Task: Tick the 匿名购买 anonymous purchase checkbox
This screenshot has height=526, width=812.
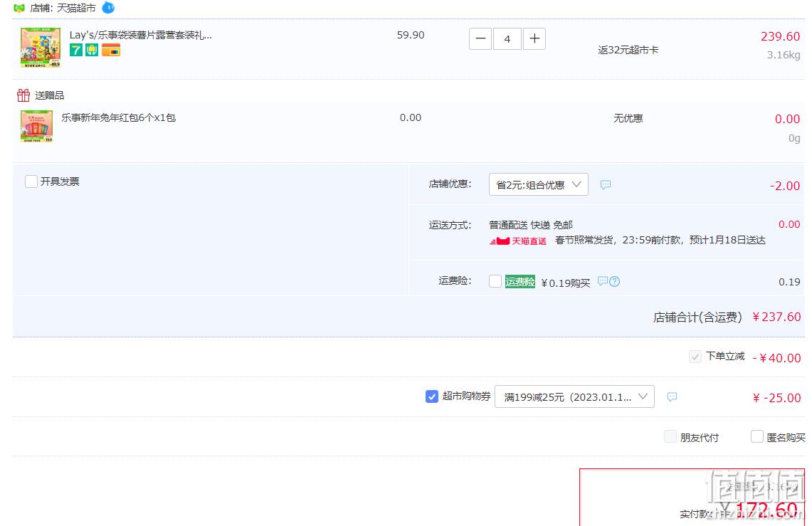Action: [x=757, y=436]
